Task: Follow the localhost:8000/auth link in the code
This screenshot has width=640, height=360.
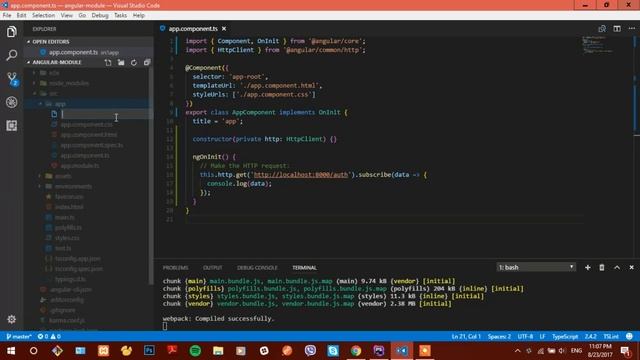Action: pyautogui.click(x=301, y=175)
